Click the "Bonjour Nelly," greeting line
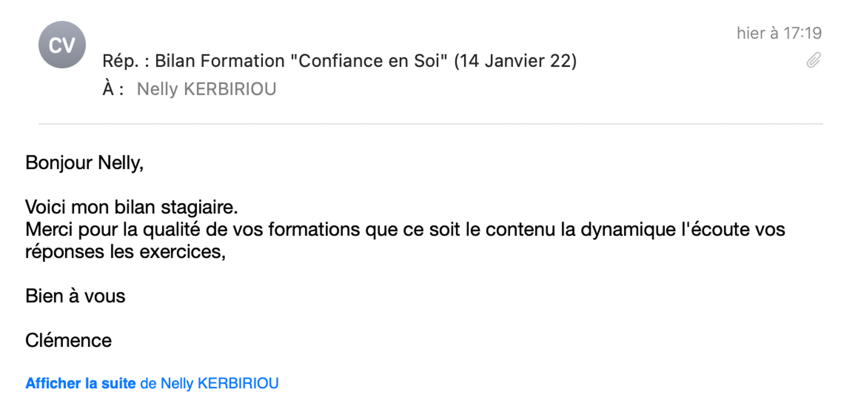 pyautogui.click(x=84, y=163)
